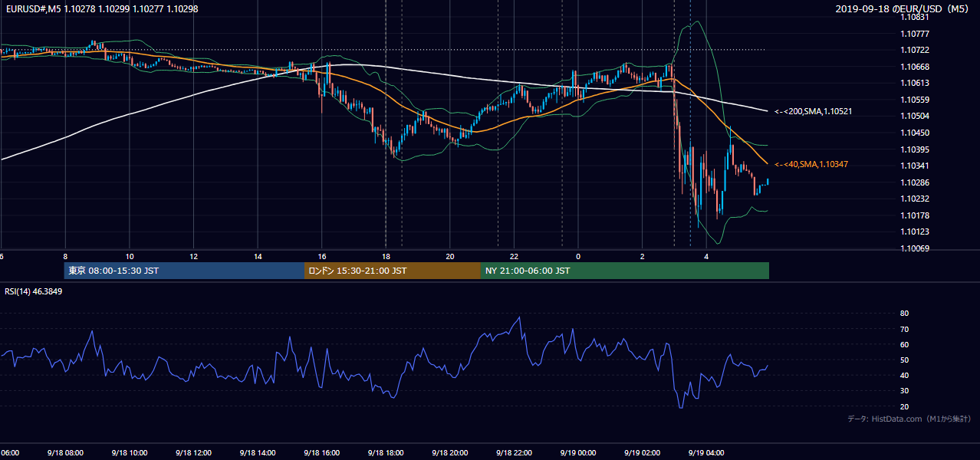Screen dimensions: 980x460
Task: Select the 200,SMA,1.10521 line label
Action: (x=813, y=111)
